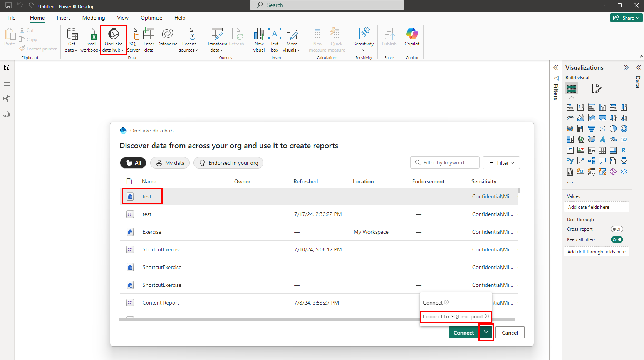Disable the Keep all filters toggle
Viewport: 644px width, 360px height.
pos(617,239)
